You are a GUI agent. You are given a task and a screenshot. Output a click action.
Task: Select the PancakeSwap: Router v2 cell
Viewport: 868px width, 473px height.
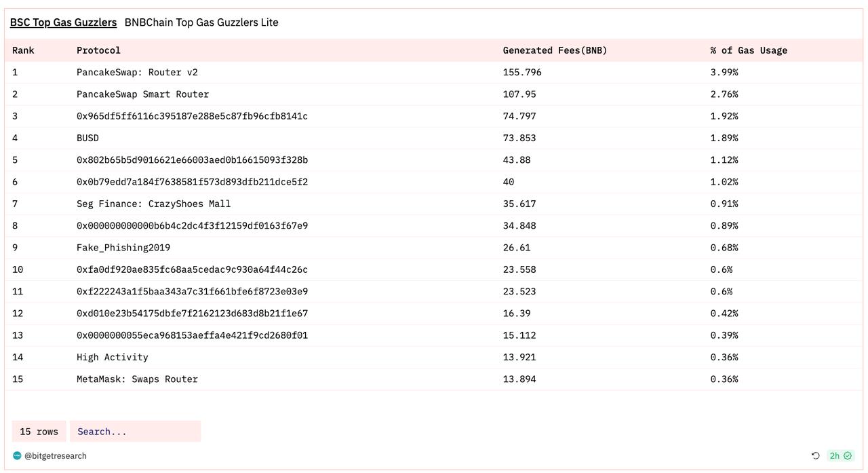click(x=137, y=72)
